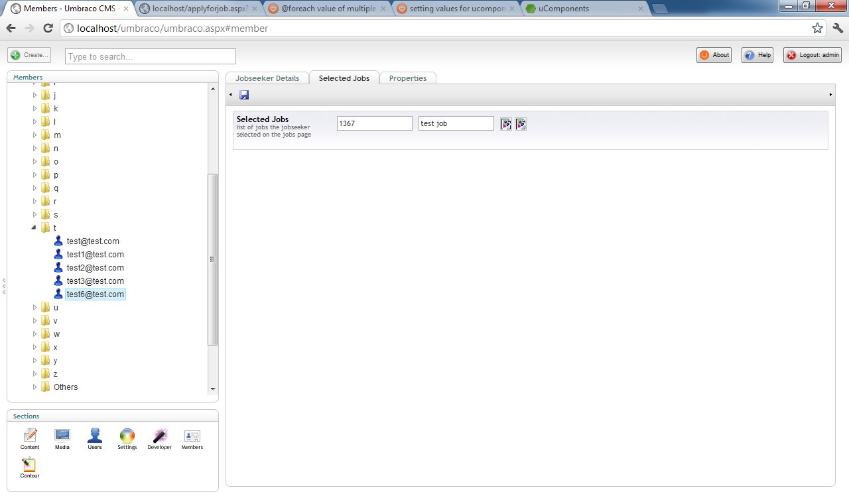Open the Contour section

[30, 467]
